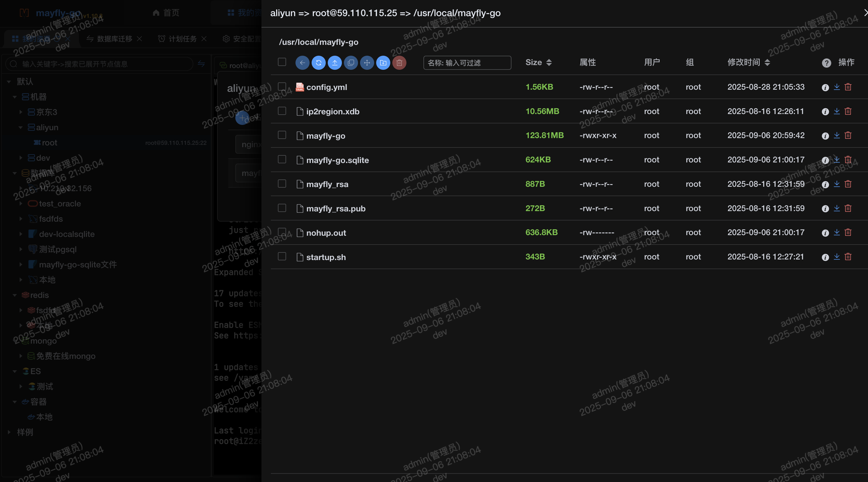868x482 pixels.
Task: Tick the mayfly_rsa.pub row checkbox
Action: [282, 208]
